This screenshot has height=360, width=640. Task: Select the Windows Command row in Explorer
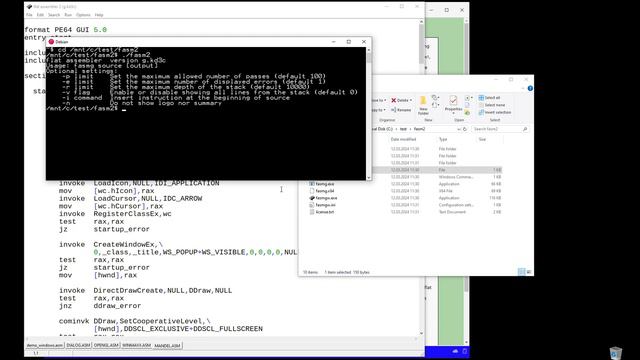437,177
